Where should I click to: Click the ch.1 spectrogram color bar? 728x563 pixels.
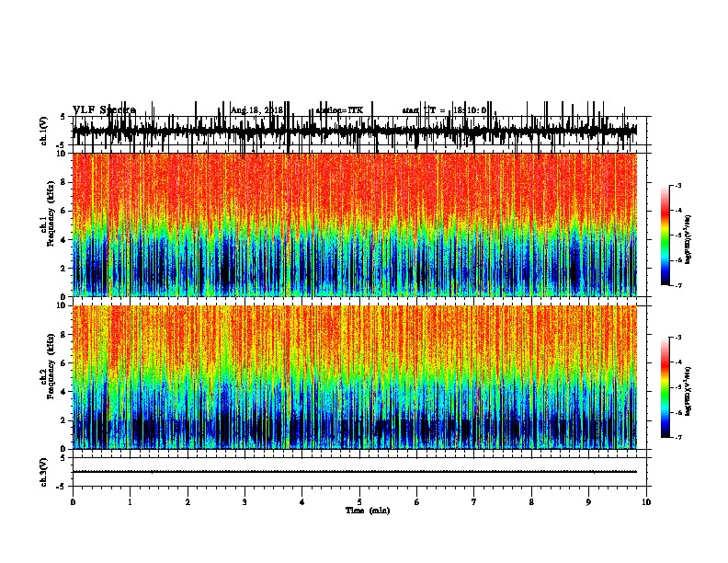click(x=665, y=236)
